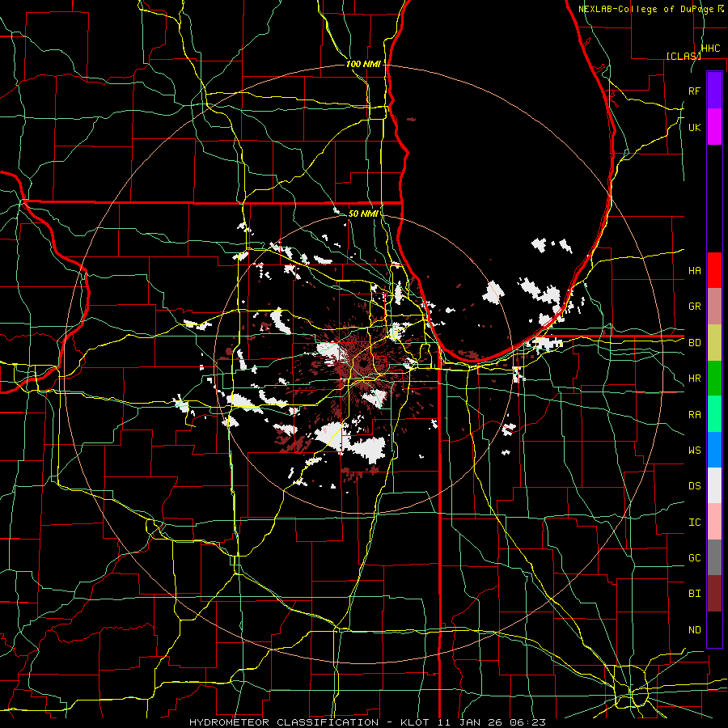Click the 'GC' legend label

point(694,558)
